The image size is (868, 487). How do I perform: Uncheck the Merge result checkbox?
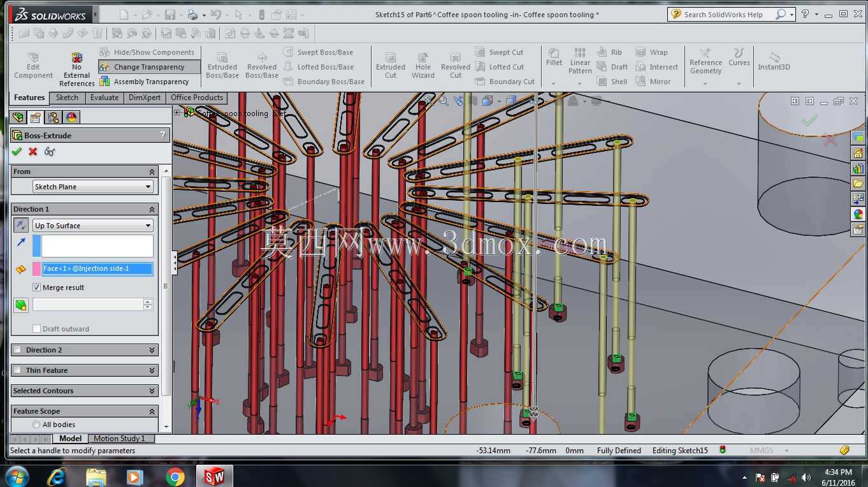37,287
